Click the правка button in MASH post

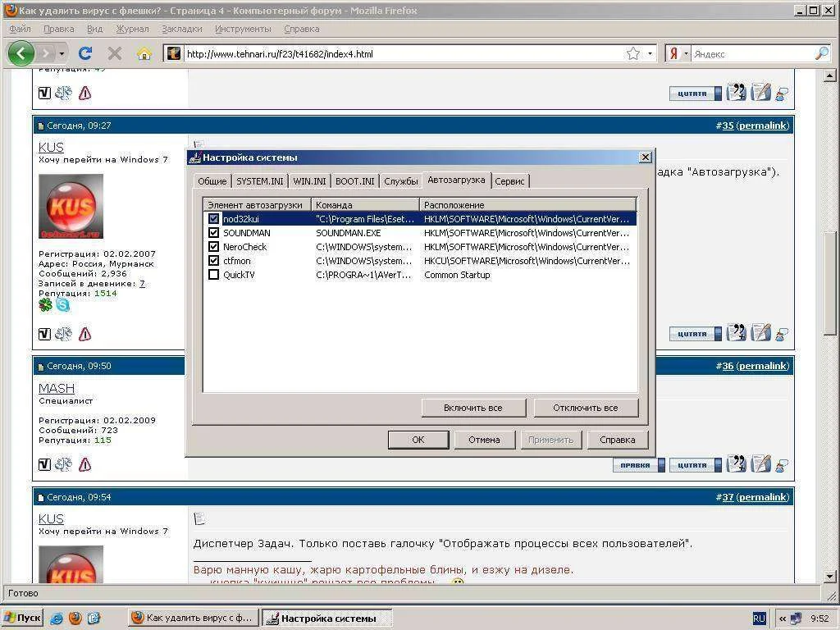(x=638, y=465)
